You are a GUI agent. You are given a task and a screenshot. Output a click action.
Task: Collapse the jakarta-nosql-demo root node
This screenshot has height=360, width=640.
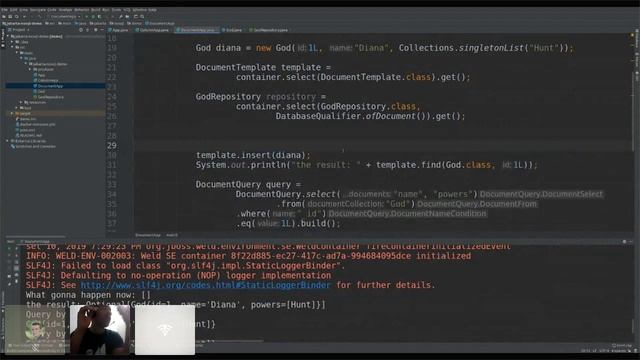pyautogui.click(x=7, y=36)
